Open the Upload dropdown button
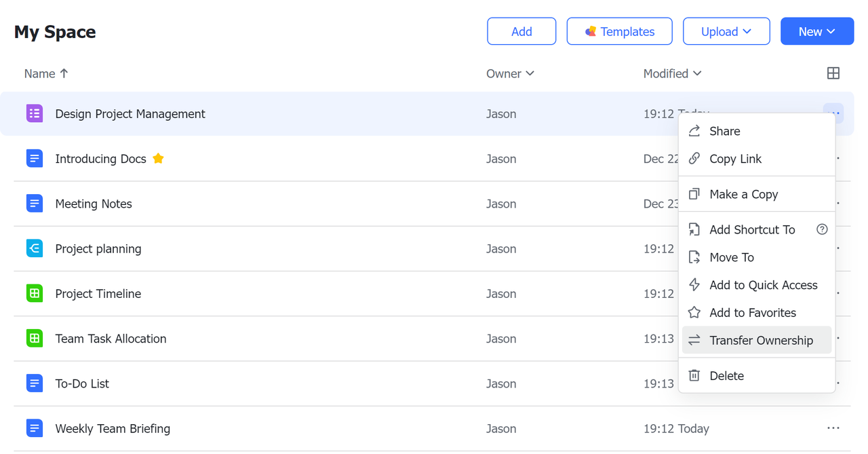This screenshot has width=868, height=454. pyautogui.click(x=726, y=31)
